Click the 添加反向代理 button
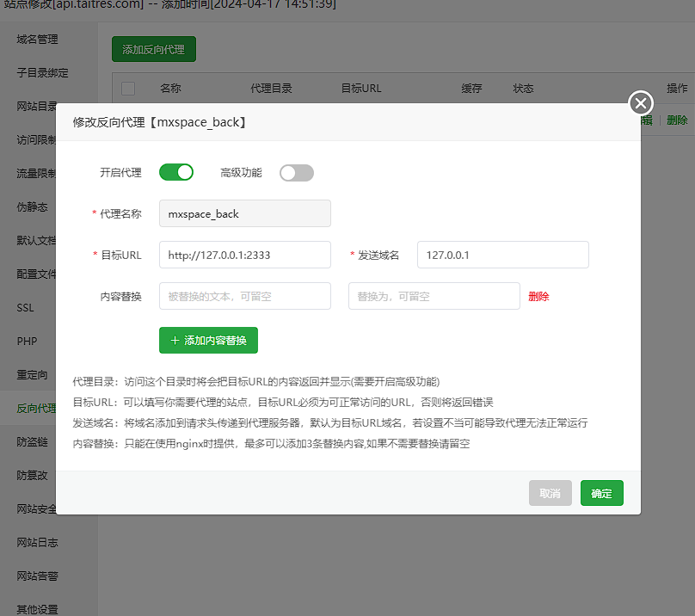Viewport: 695px width, 616px height. 154,49
